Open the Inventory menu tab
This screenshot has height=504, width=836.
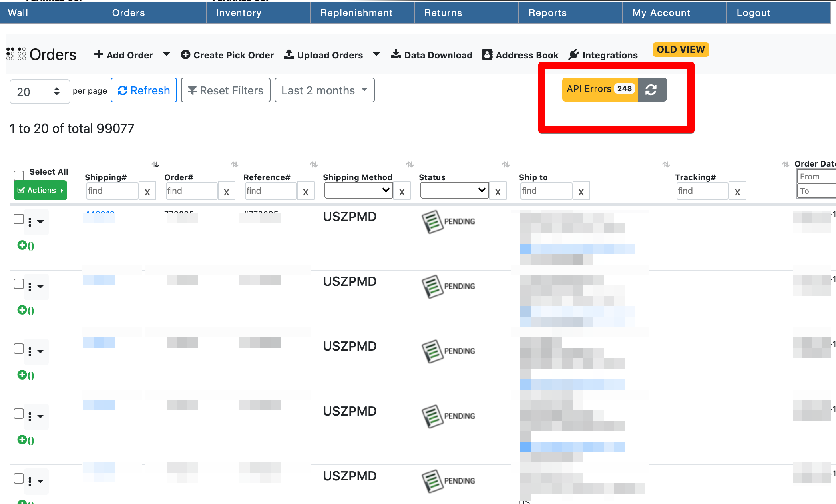(x=239, y=13)
